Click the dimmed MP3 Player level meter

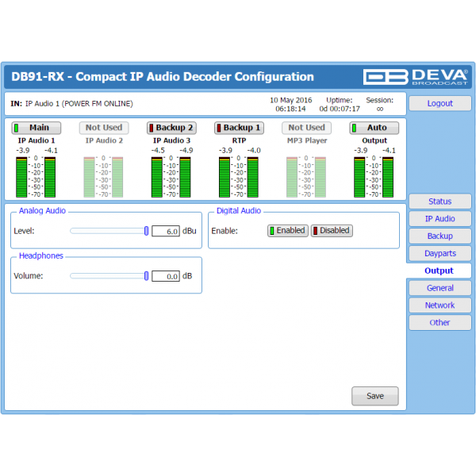[306, 177]
